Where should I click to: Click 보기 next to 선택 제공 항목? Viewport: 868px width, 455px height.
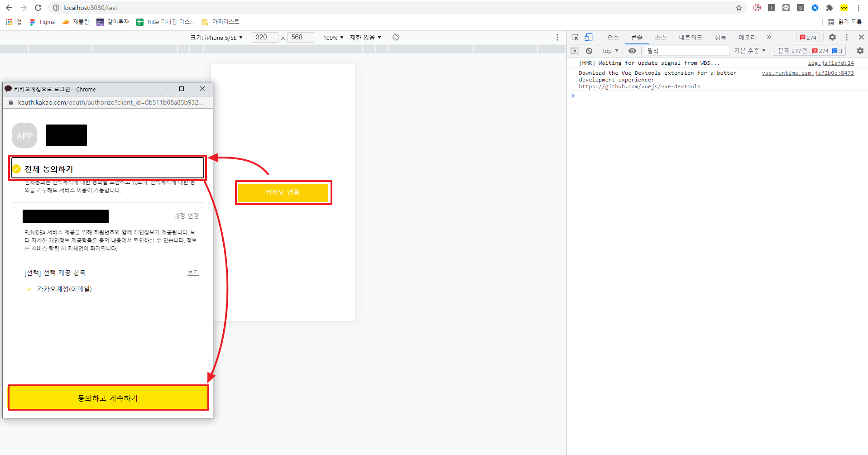click(x=193, y=273)
